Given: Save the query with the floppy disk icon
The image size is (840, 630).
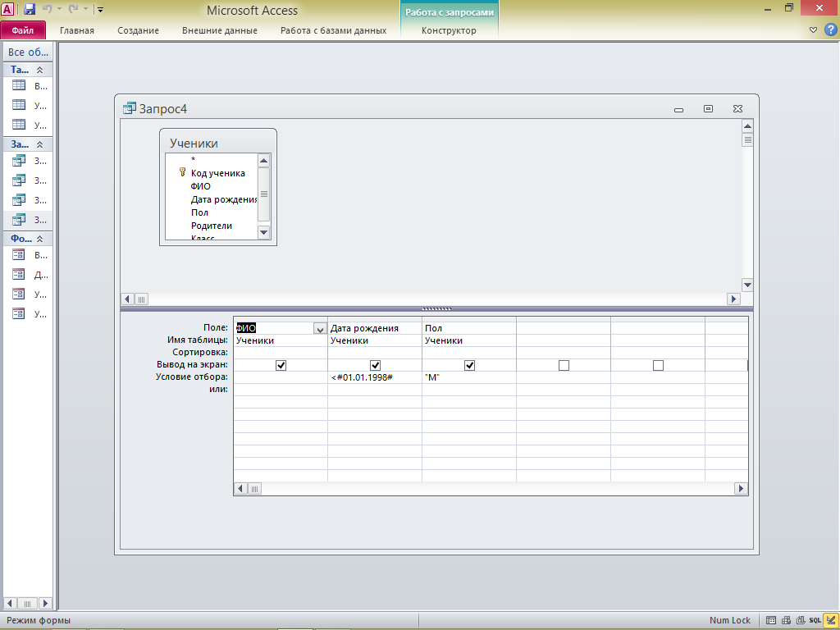Looking at the screenshot, I should [x=30, y=8].
